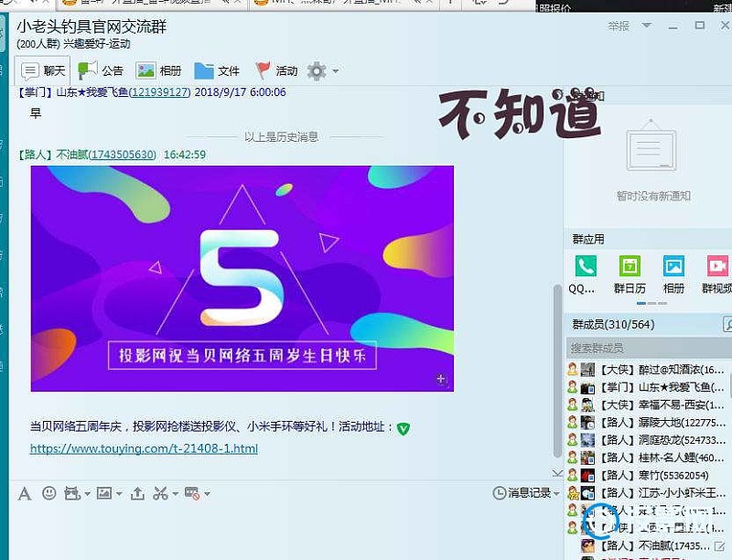Expand the dropdown arrow next to 举报

(647, 26)
